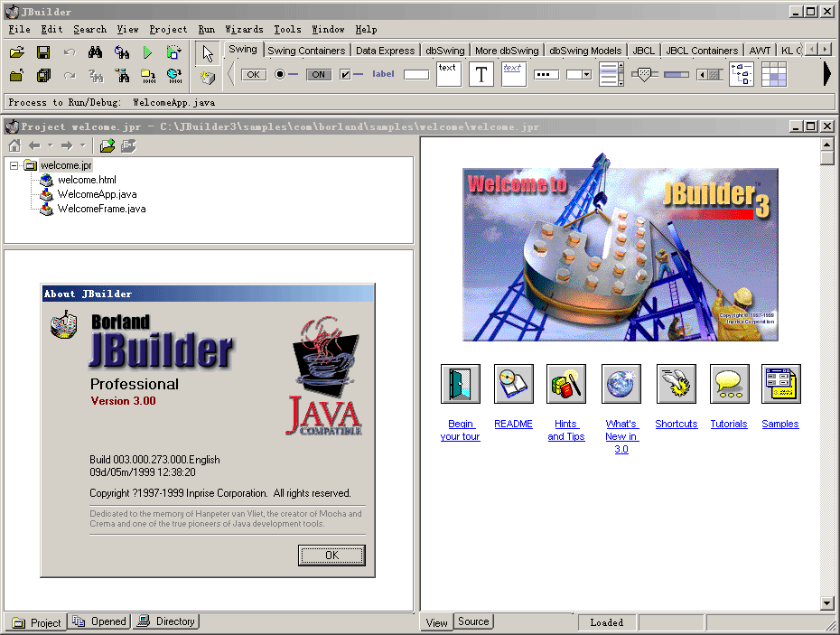Open the README link

click(x=513, y=424)
